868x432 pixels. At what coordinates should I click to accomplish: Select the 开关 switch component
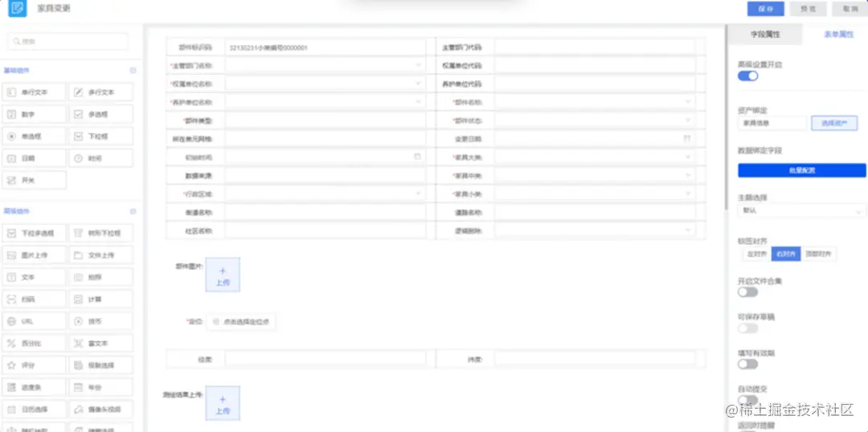coord(34,181)
